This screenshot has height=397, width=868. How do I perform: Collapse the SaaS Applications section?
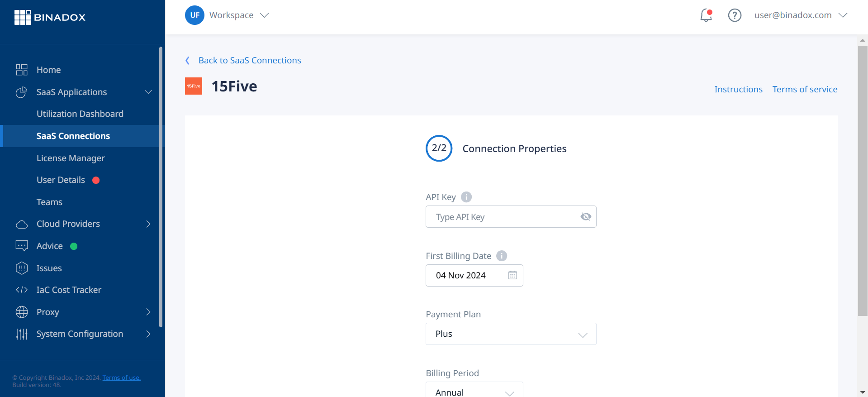(148, 92)
